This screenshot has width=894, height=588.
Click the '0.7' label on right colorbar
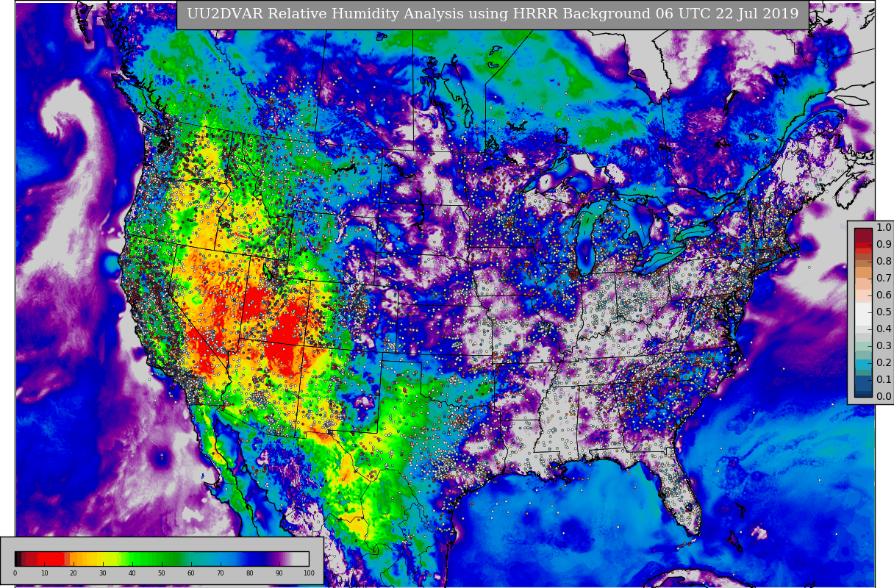pyautogui.click(x=884, y=279)
